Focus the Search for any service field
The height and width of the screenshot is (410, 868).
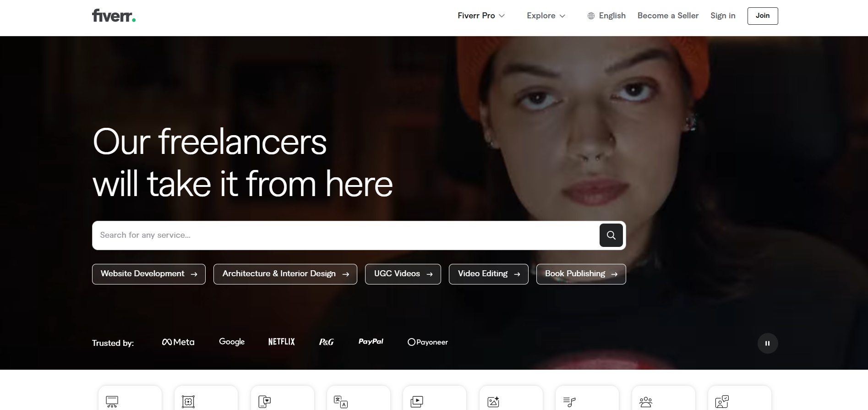344,235
